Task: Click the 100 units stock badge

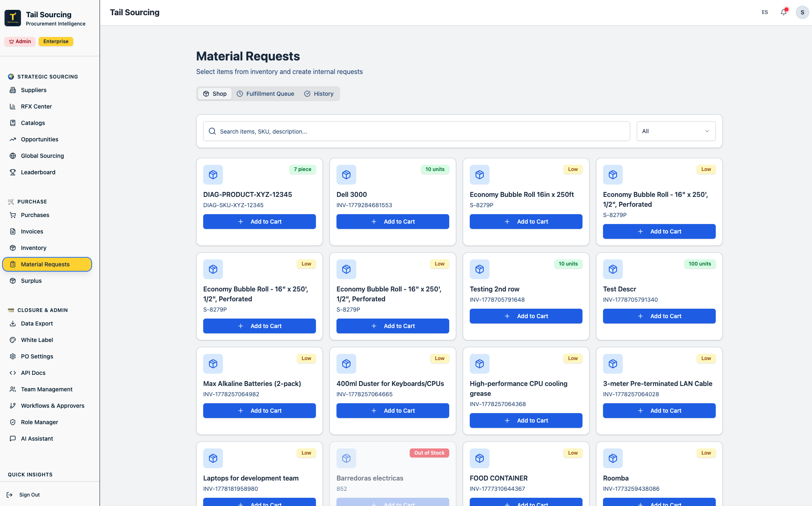Action: click(700, 264)
